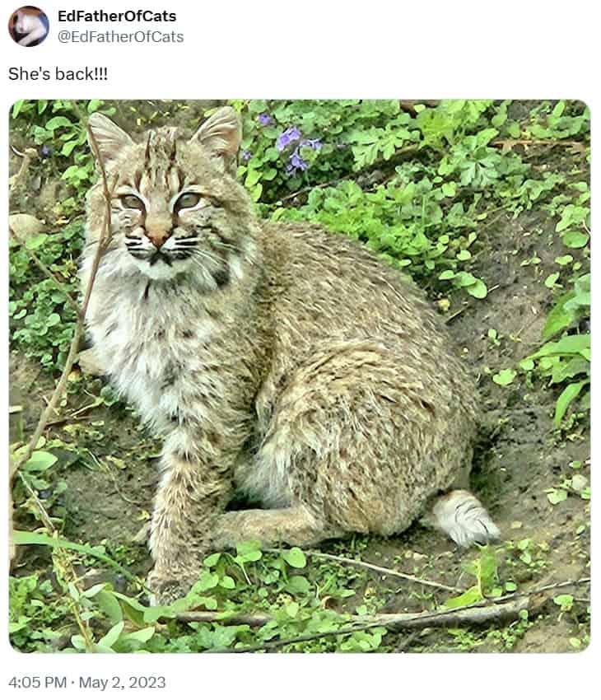
Task: Open the bobcat photo attachment
Action: click(300, 376)
